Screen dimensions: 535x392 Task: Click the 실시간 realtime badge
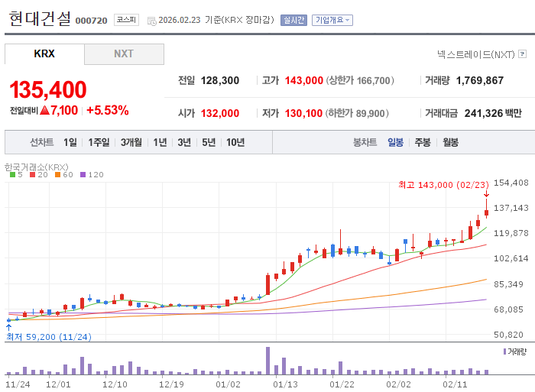(293, 20)
